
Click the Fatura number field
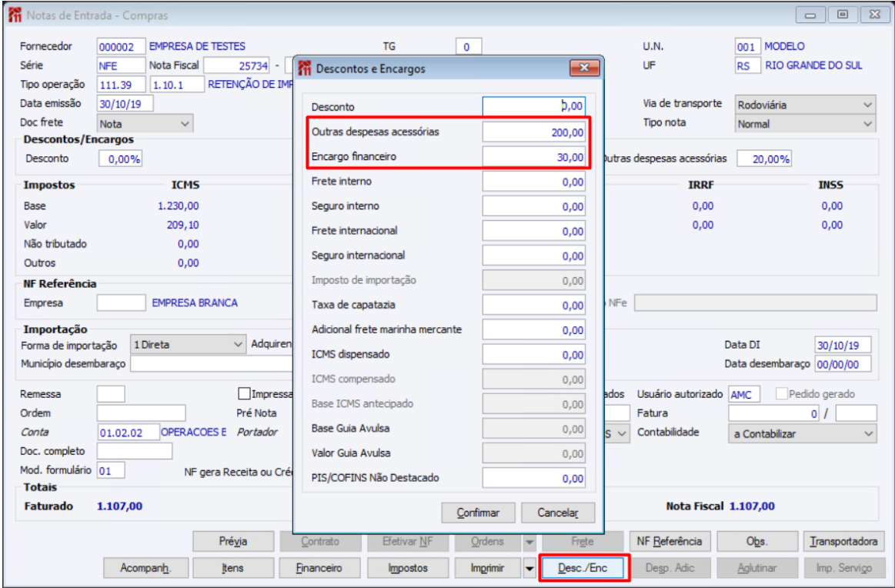click(774, 413)
